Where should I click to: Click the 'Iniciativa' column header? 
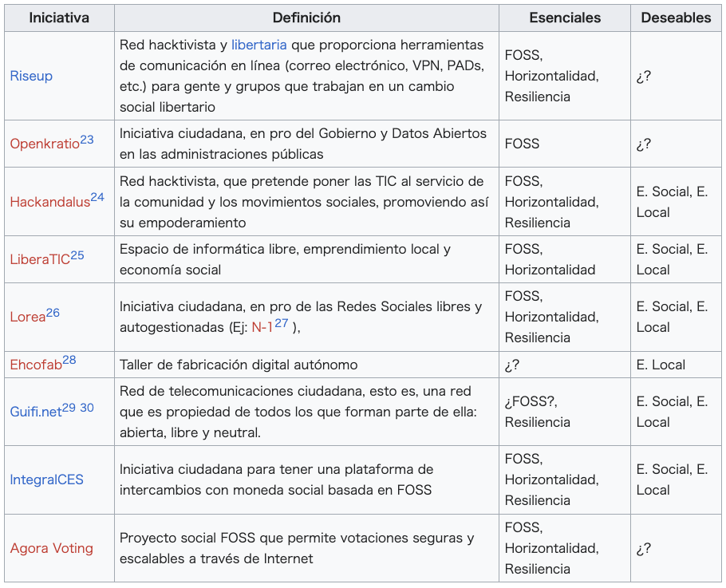[59, 18]
